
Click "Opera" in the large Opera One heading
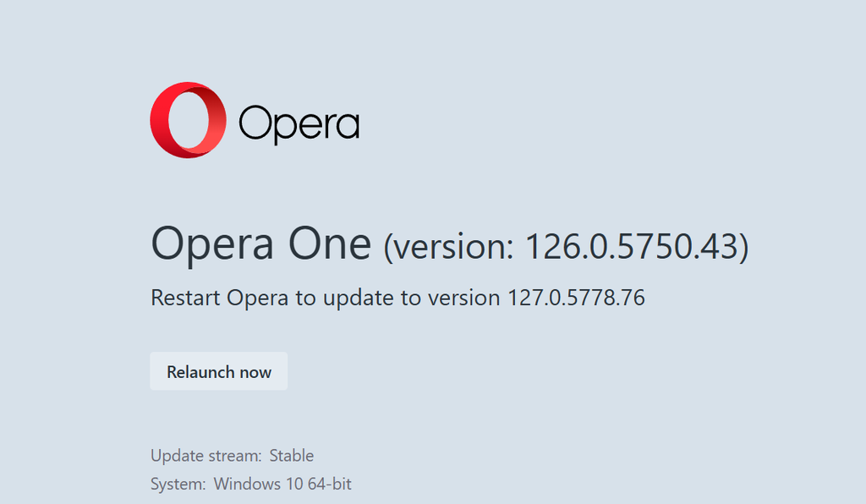click(211, 245)
